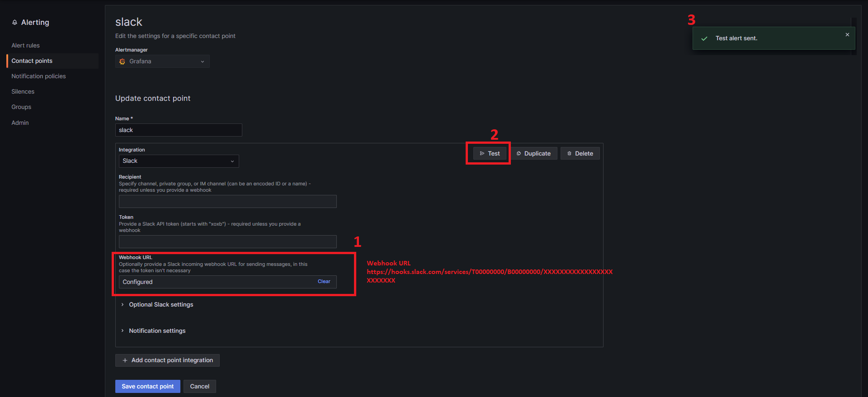
Task: Select Contact points in sidebar
Action: (x=52, y=61)
